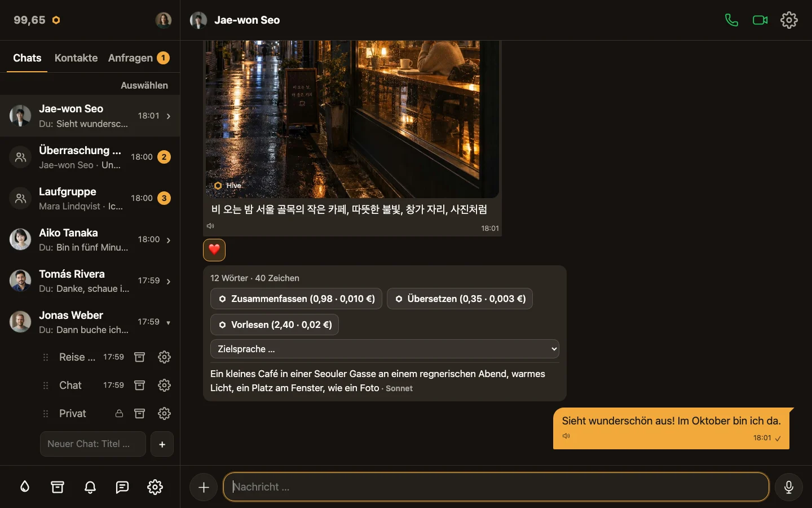Switch to the Chats tab
This screenshot has height=508, width=812.
point(27,58)
